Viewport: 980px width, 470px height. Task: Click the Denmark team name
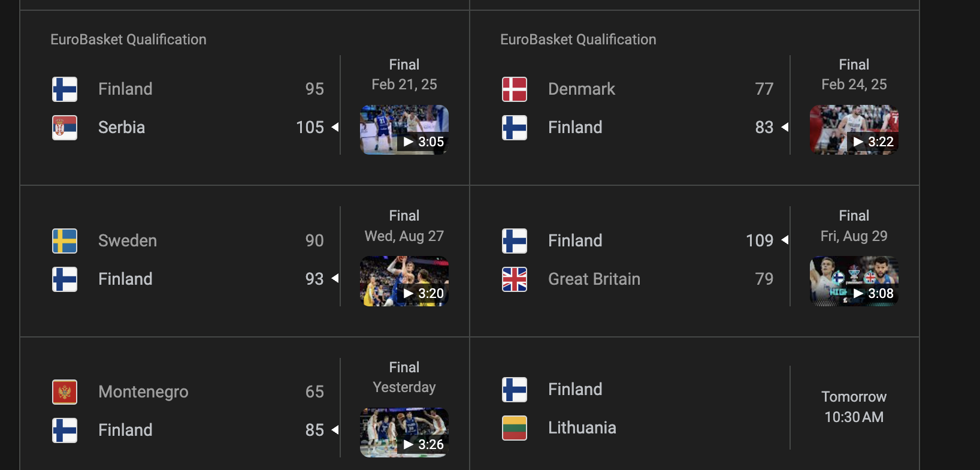click(x=582, y=89)
